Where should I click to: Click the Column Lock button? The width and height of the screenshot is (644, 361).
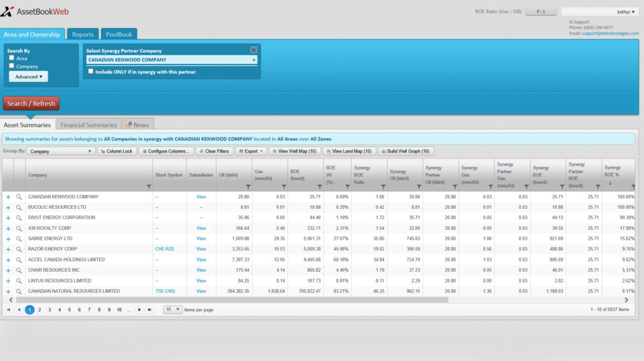(x=117, y=151)
